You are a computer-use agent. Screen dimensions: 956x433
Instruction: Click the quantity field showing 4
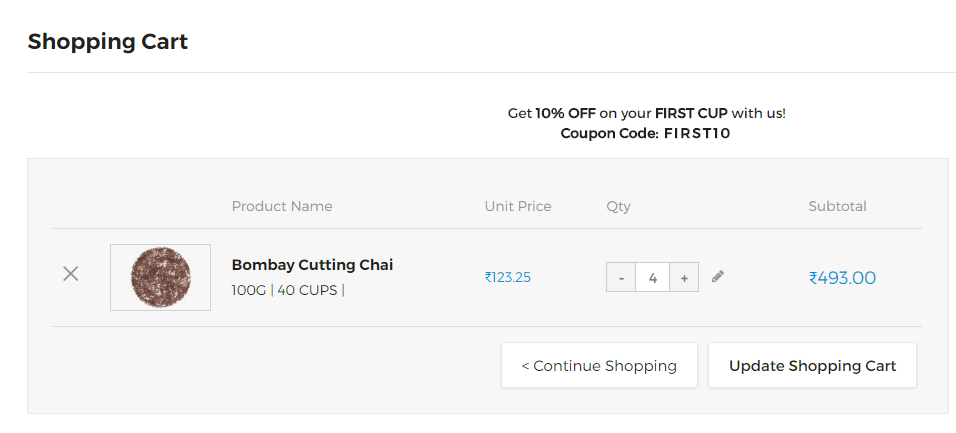pos(652,277)
